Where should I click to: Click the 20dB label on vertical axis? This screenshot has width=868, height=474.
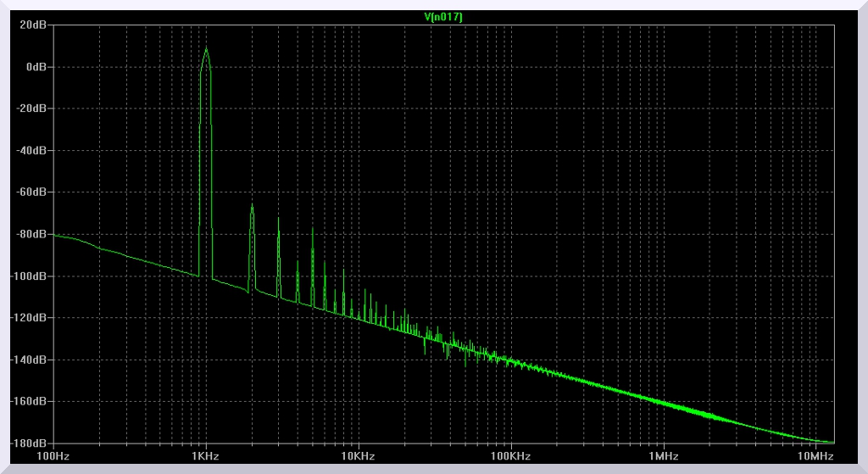34,25
